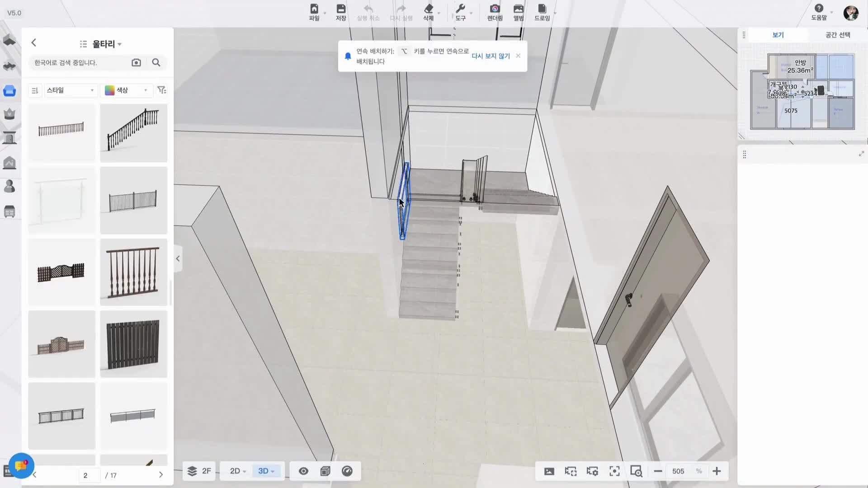The image size is (868, 488).
Task: Click the image search camera icon
Action: [136, 62]
